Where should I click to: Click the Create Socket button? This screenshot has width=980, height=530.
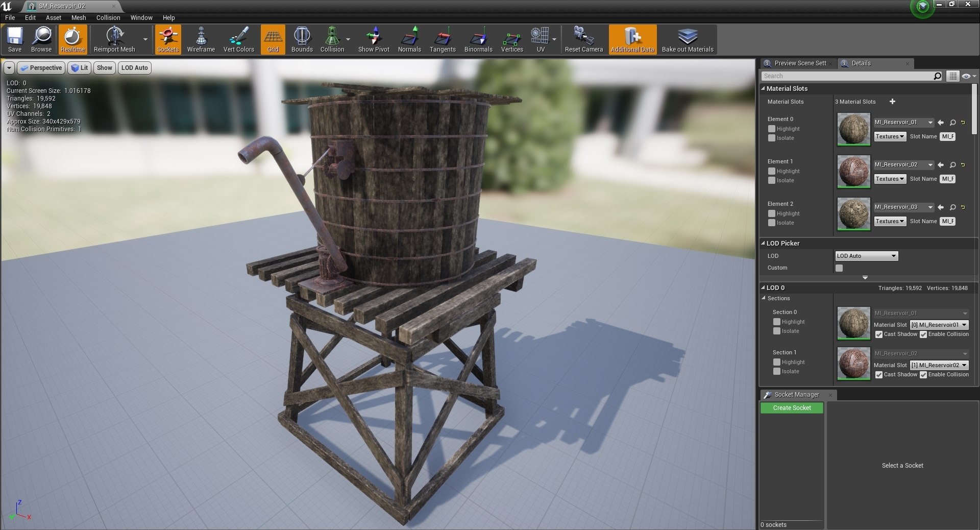(x=792, y=408)
